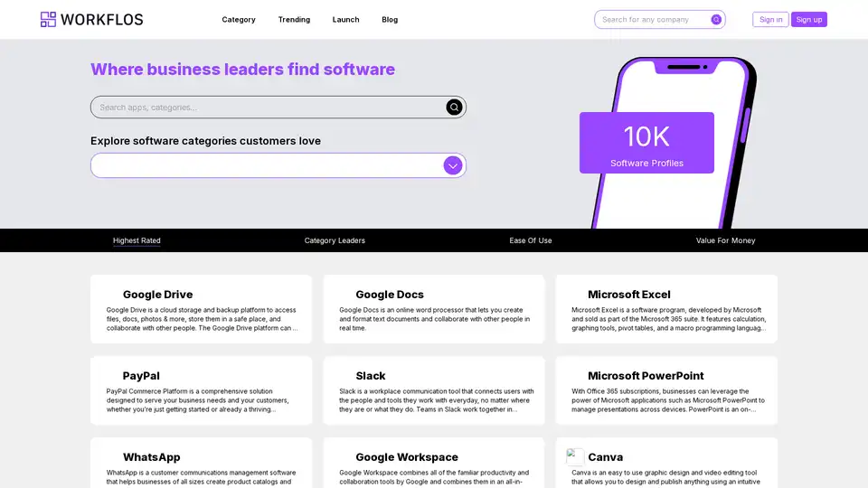The image size is (868, 488).
Task: Open the Category menu
Action: click(239, 19)
